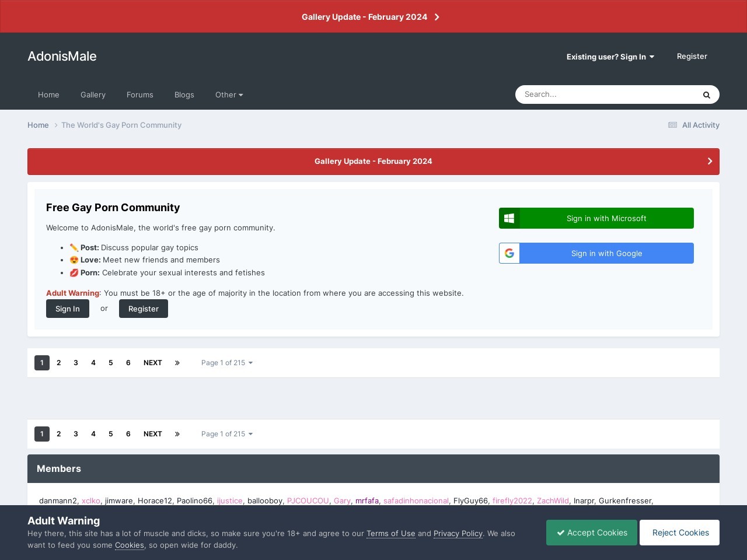Click Free Gay Porn Community heading
747x560 pixels.
point(113,208)
